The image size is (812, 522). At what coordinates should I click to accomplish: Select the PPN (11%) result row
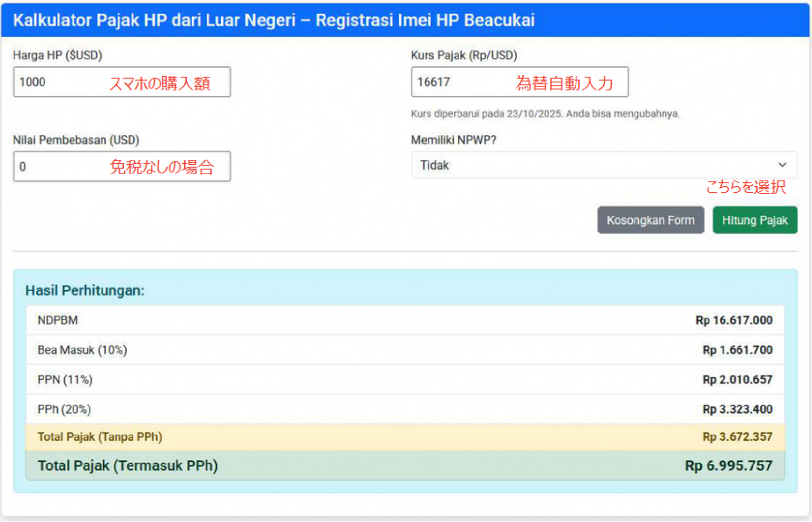tap(405, 379)
